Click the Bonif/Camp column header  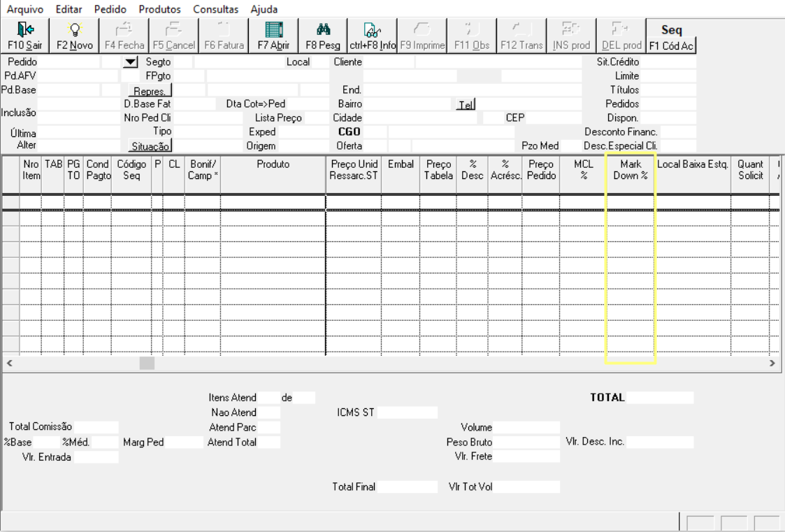(x=202, y=174)
